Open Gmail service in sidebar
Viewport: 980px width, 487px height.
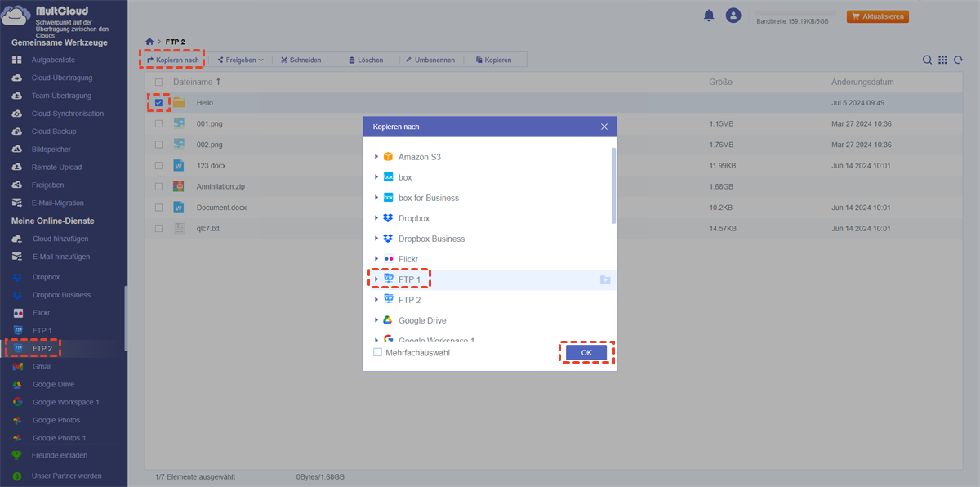pos(42,366)
